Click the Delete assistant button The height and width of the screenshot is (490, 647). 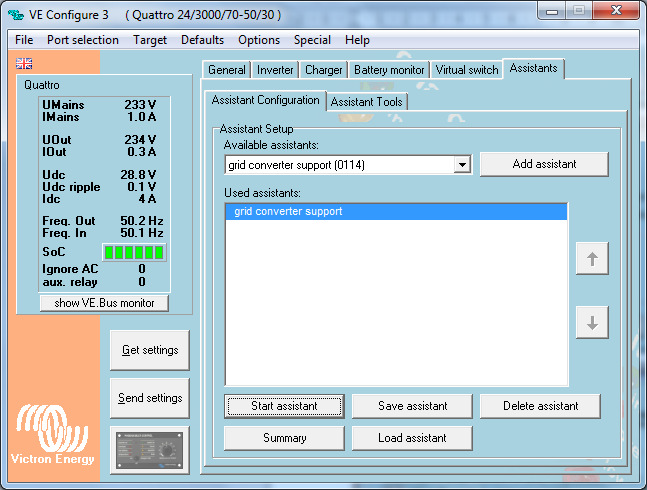click(540, 406)
